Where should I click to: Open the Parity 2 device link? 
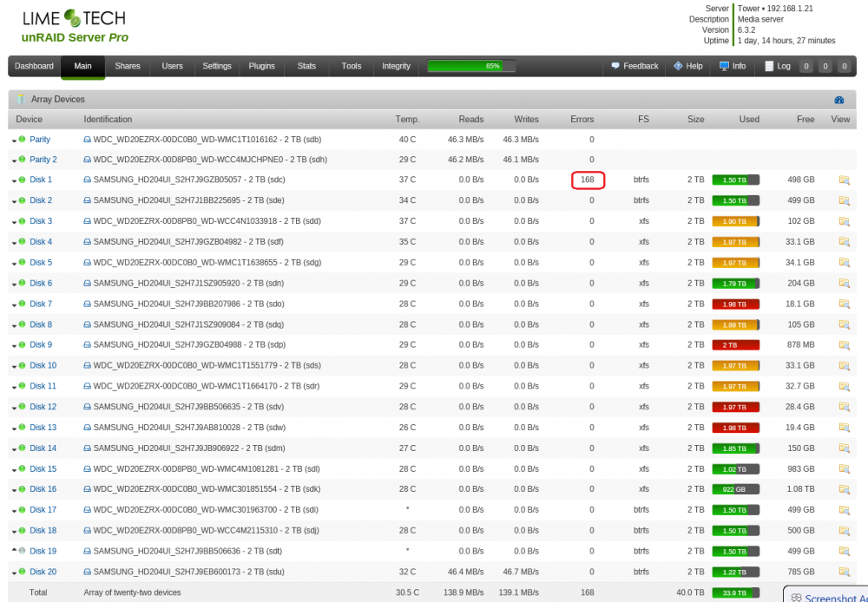click(x=43, y=160)
